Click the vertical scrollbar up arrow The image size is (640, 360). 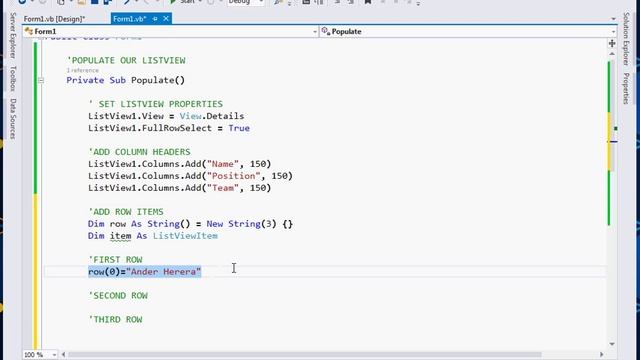coord(612,53)
